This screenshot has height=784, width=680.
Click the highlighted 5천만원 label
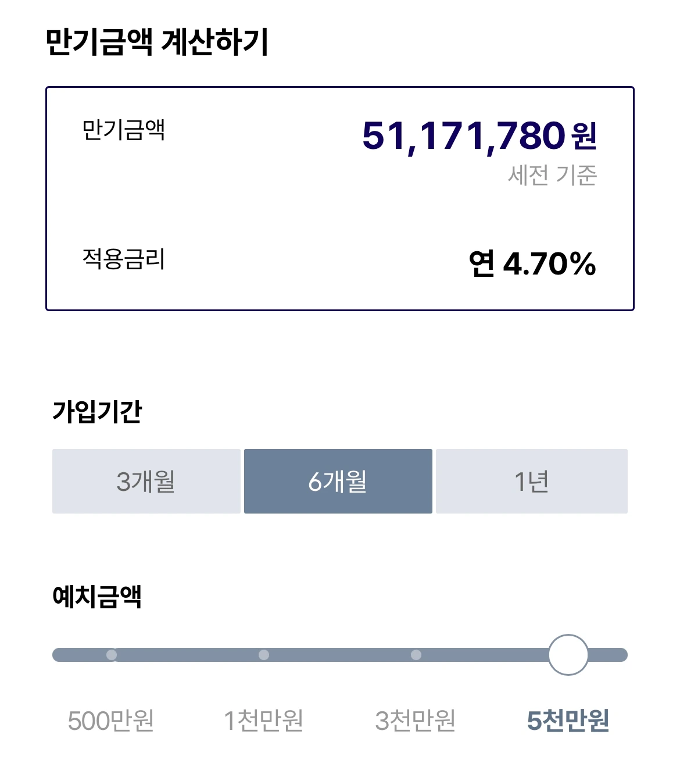[x=568, y=721]
